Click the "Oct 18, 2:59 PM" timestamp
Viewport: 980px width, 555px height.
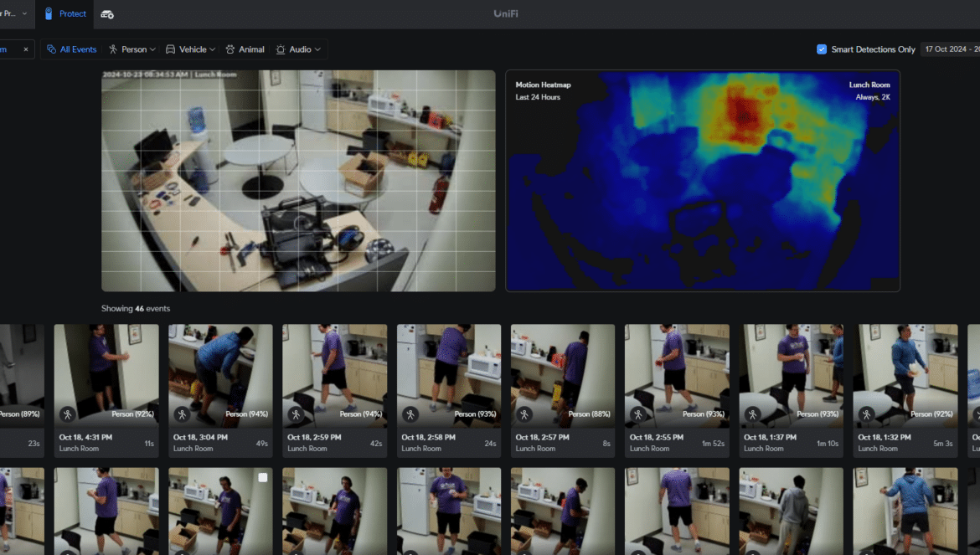(x=314, y=438)
